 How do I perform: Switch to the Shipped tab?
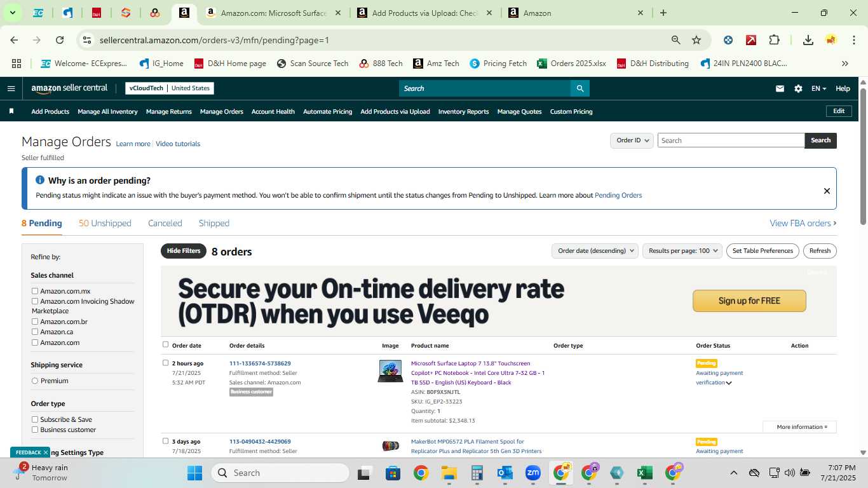214,223
